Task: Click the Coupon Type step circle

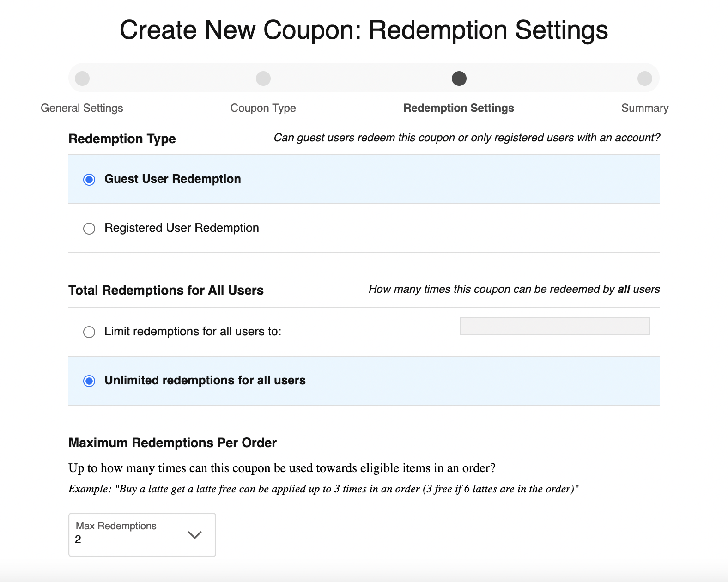Action: click(263, 79)
